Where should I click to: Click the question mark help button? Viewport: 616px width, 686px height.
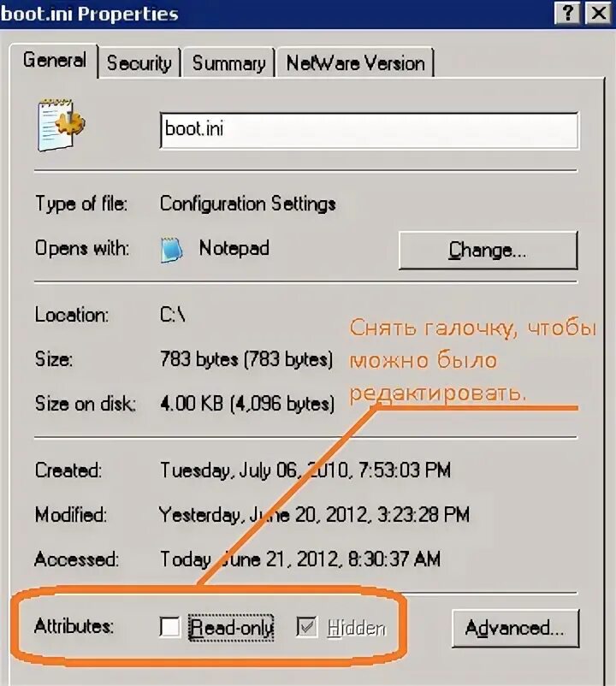point(568,13)
